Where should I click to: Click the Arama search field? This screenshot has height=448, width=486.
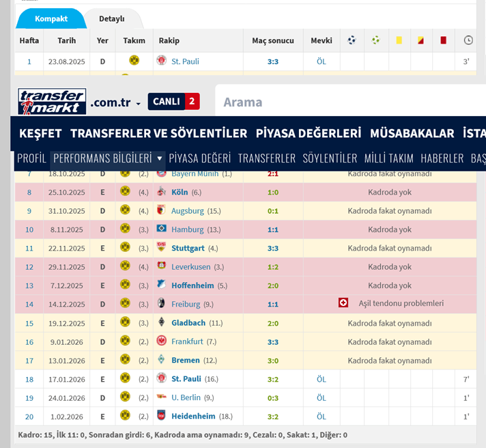point(348,102)
